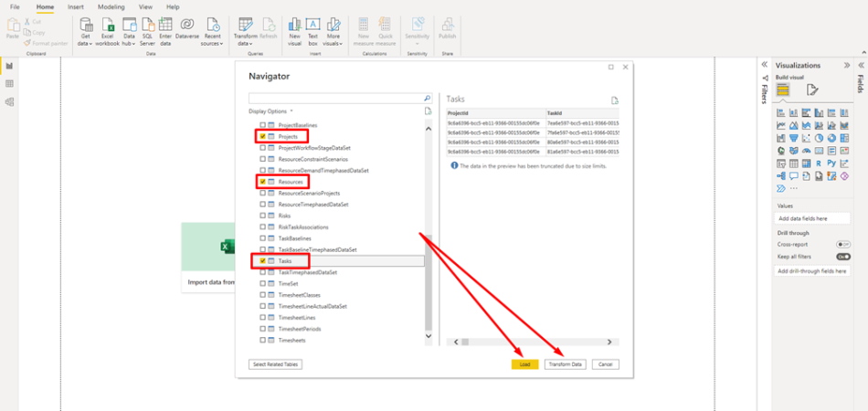Open Transform data dropdown
The image size is (868, 411).
[245, 31]
